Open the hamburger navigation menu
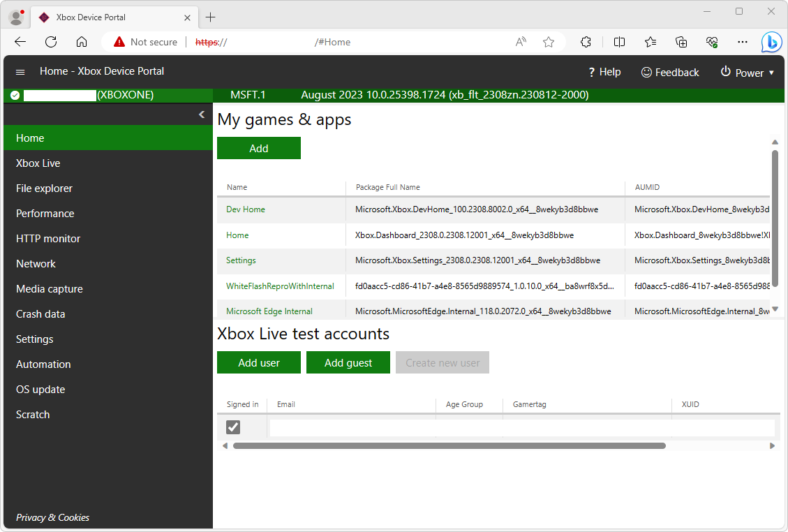The image size is (788, 532). tap(20, 71)
